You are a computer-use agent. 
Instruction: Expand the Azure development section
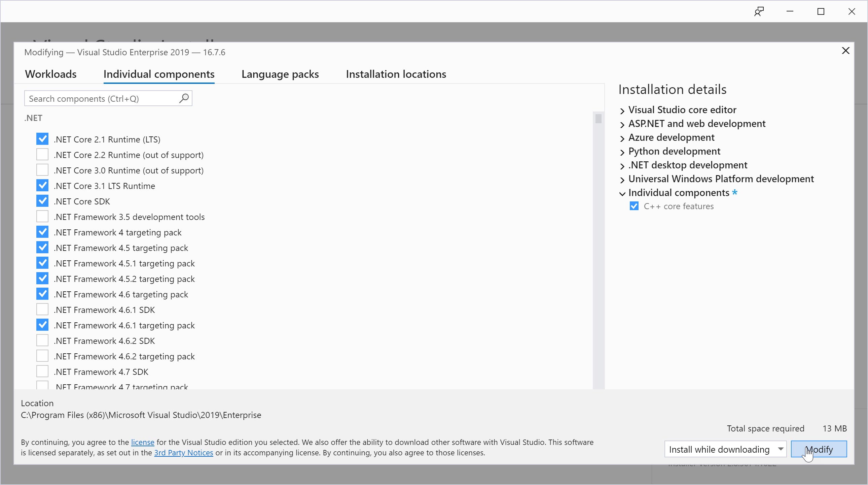622,137
